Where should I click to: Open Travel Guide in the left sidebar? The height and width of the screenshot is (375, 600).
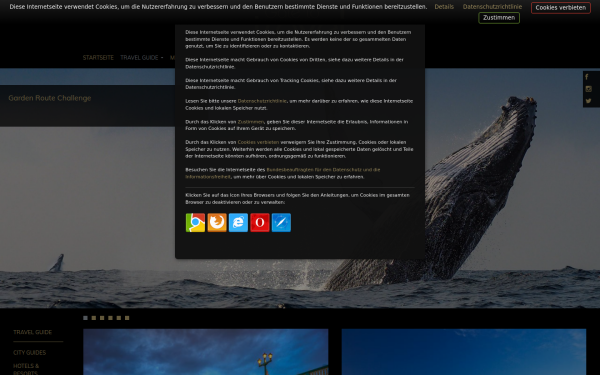pos(33,332)
